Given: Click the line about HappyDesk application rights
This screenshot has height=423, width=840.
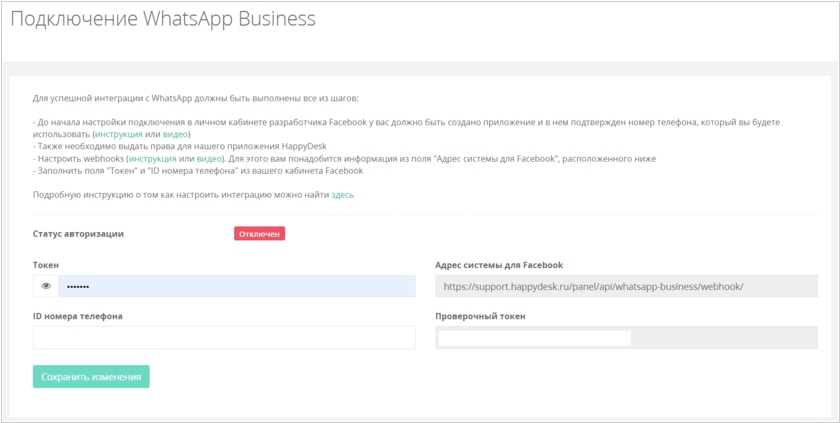Looking at the screenshot, I should (x=180, y=146).
